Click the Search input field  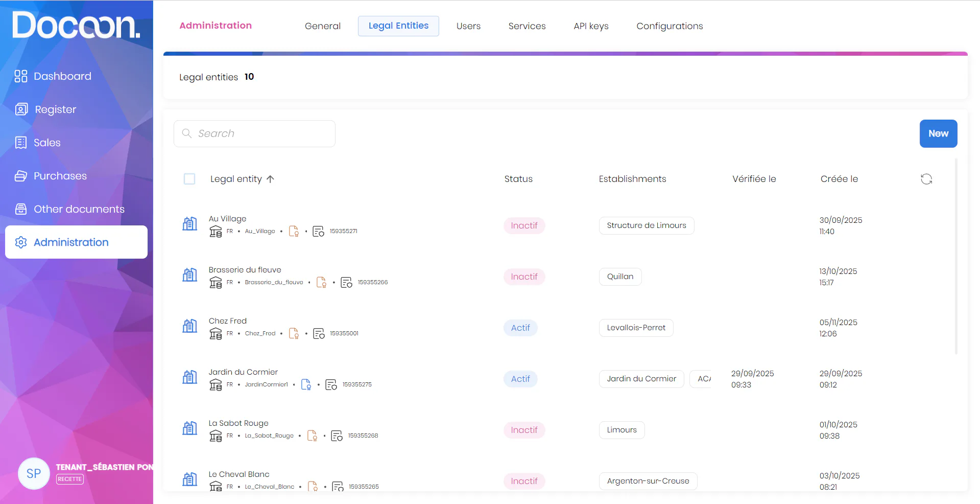click(x=254, y=133)
